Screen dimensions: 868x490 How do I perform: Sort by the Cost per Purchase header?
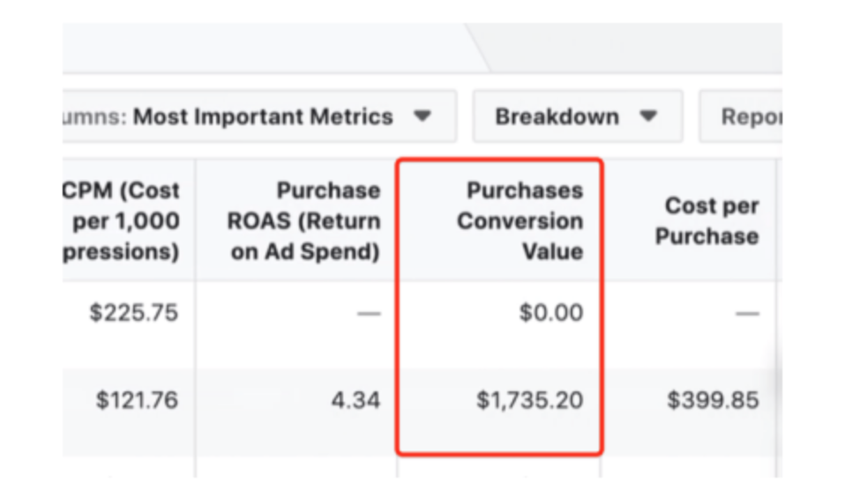pos(711,221)
